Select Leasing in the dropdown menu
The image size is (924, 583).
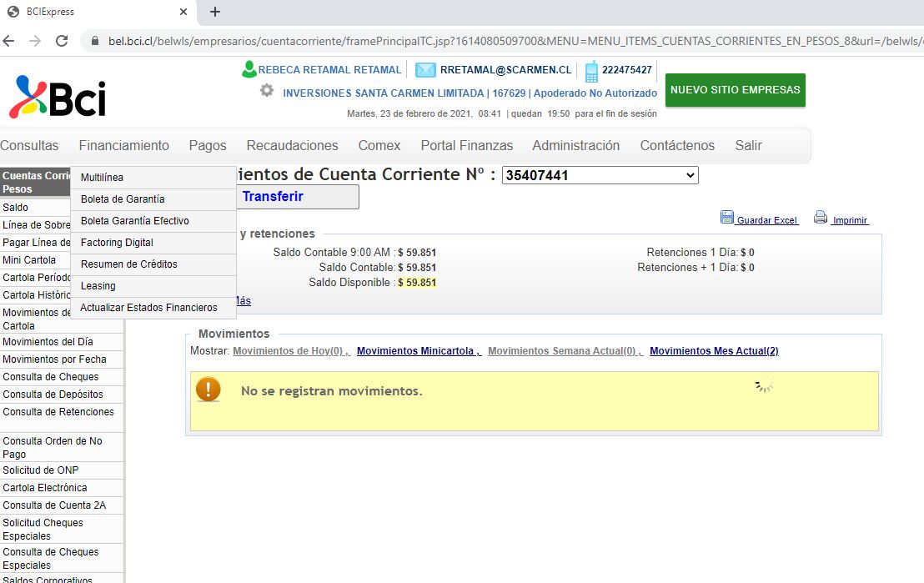[x=98, y=286]
